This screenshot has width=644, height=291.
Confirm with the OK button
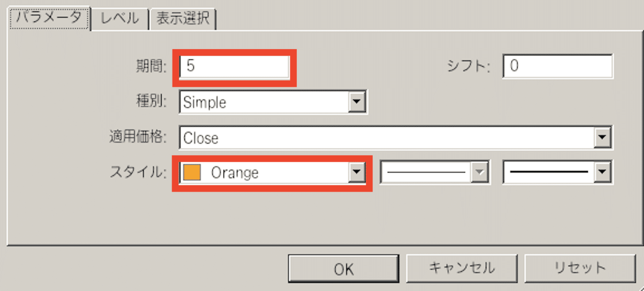344,269
